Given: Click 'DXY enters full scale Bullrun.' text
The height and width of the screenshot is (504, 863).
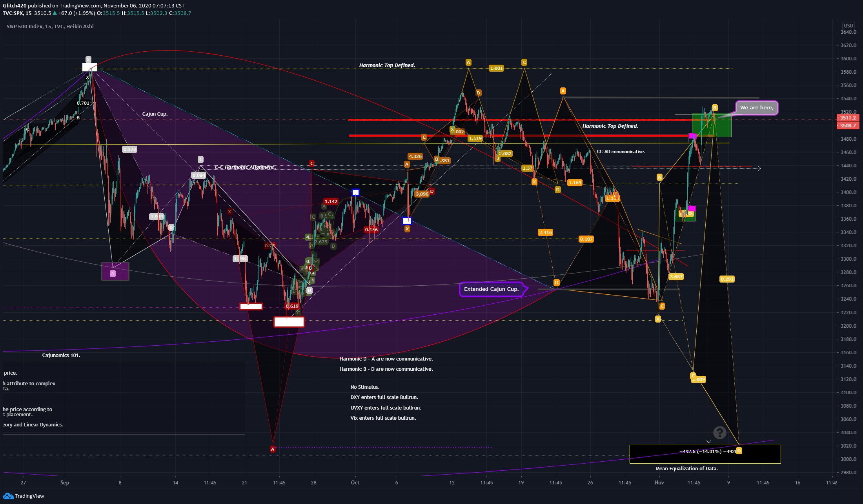Looking at the screenshot, I should [384, 397].
